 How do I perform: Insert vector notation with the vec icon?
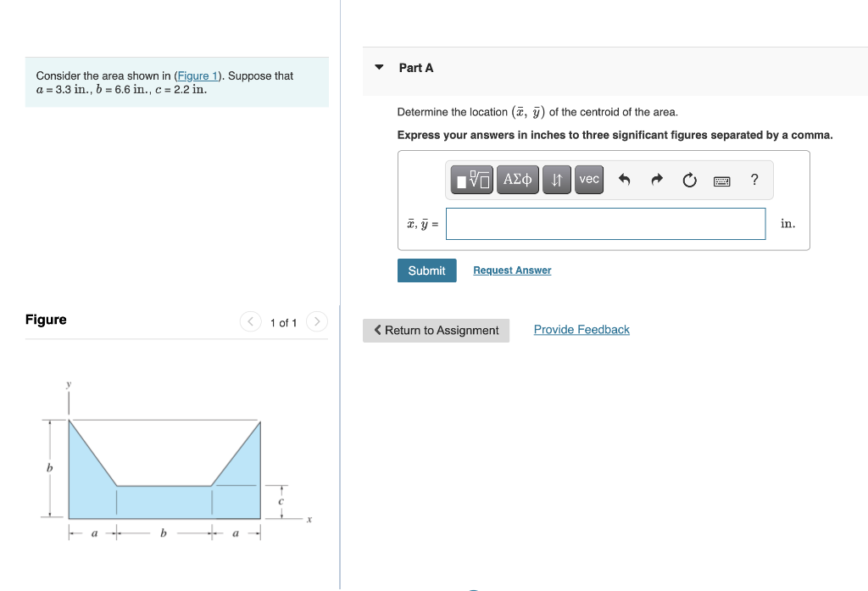pyautogui.click(x=588, y=179)
